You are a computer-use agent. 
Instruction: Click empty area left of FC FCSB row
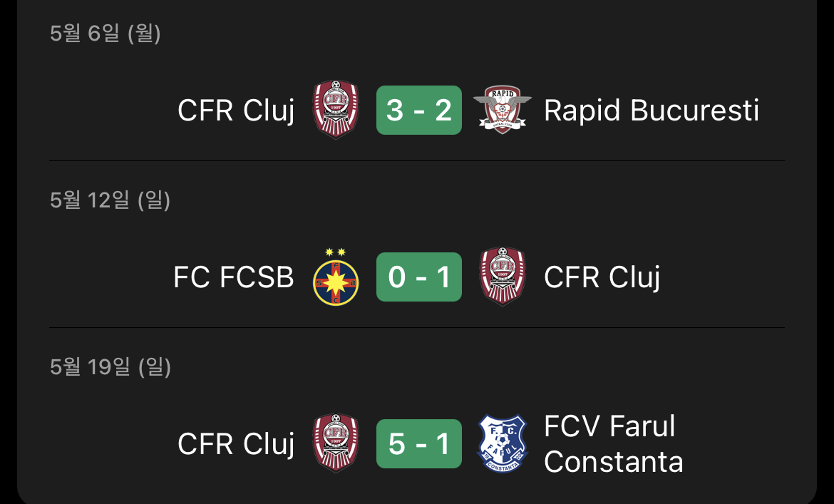tap(109, 277)
